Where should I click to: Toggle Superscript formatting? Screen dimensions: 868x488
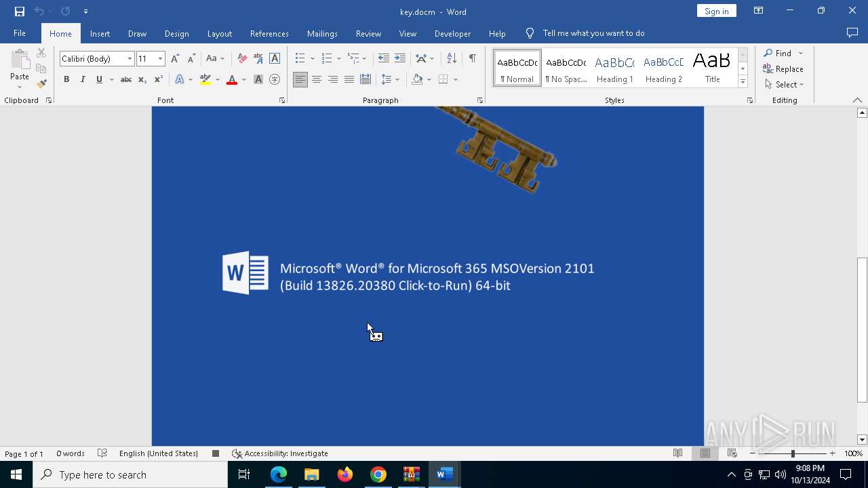159,79
